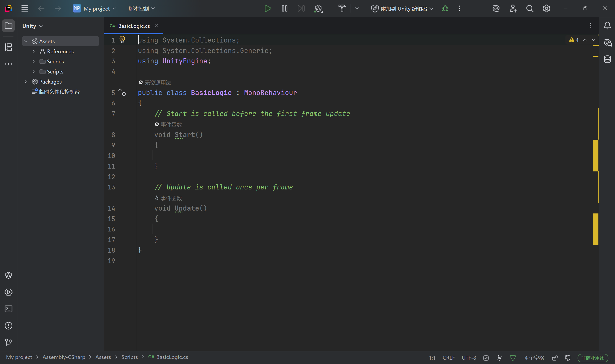The height and width of the screenshot is (364, 615).
Task: Open the 版本控制 menu
Action: [141, 9]
